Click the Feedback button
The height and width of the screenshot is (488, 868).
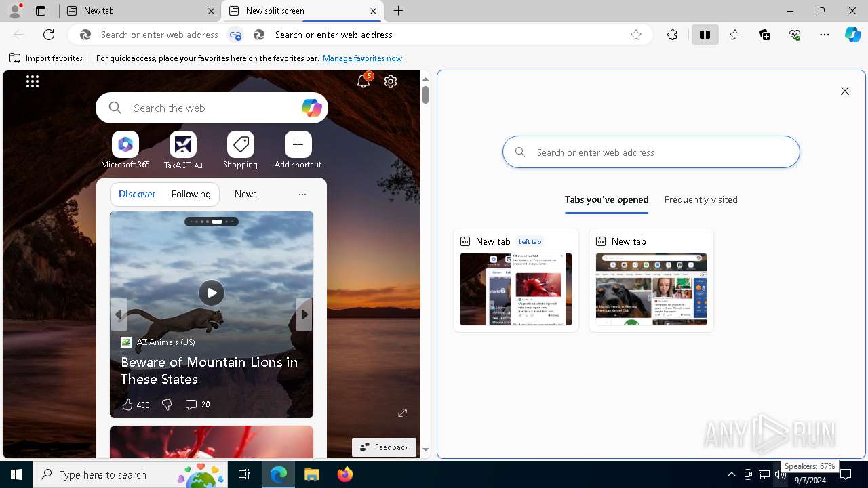pyautogui.click(x=384, y=447)
